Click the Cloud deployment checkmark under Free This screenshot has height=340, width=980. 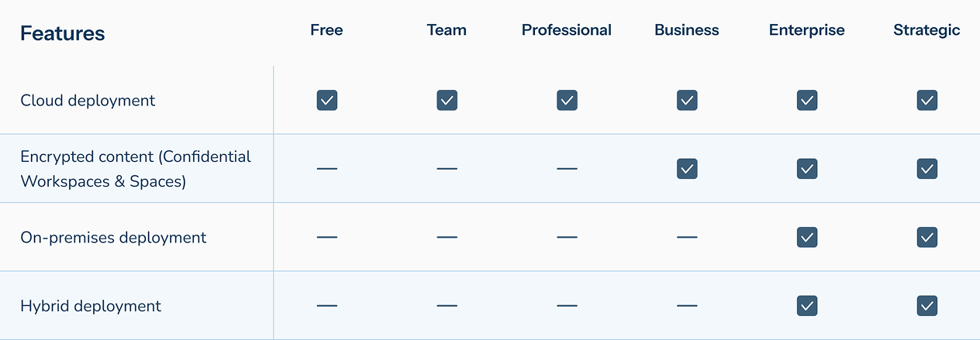[x=327, y=100]
